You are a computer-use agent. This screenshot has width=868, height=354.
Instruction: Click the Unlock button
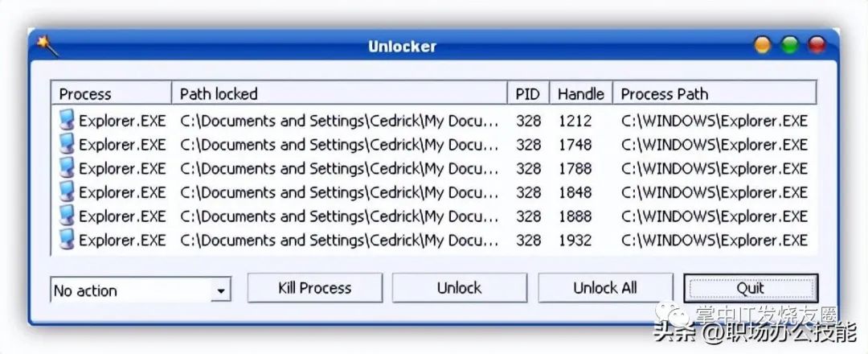(460, 288)
